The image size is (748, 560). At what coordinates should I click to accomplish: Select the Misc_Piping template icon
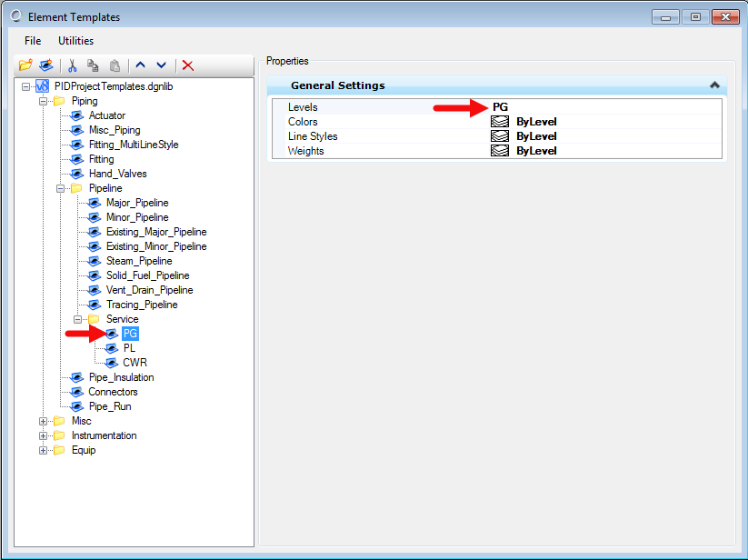(x=77, y=130)
